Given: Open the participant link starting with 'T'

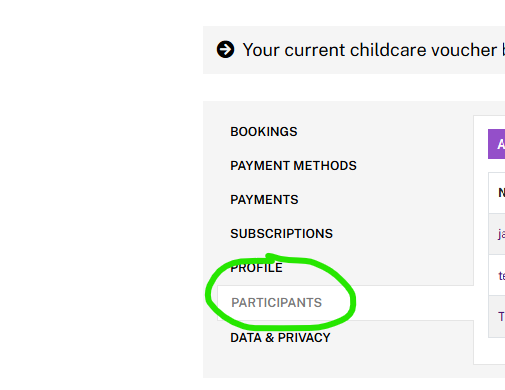Looking at the screenshot, I should coord(501,316).
